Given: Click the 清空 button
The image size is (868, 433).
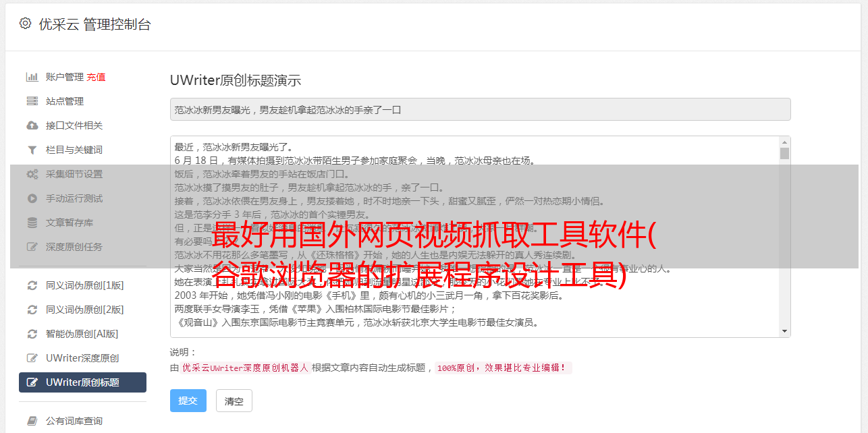Looking at the screenshot, I should click(234, 401).
